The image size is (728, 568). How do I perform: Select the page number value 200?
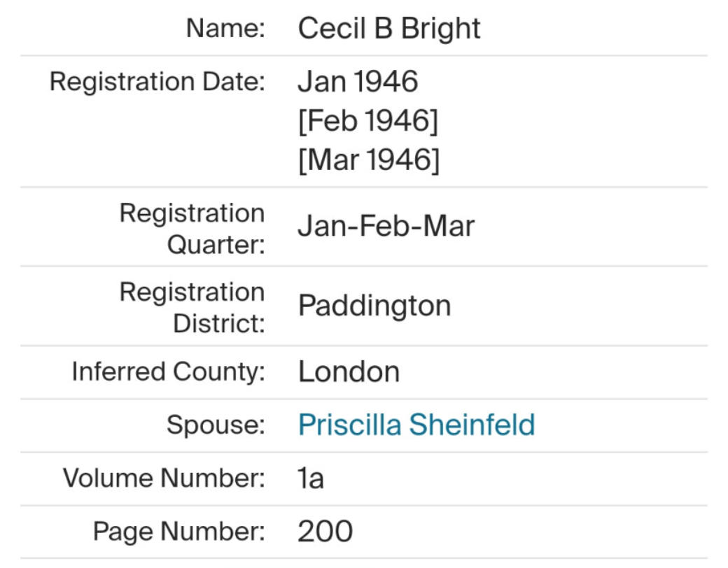tap(325, 532)
